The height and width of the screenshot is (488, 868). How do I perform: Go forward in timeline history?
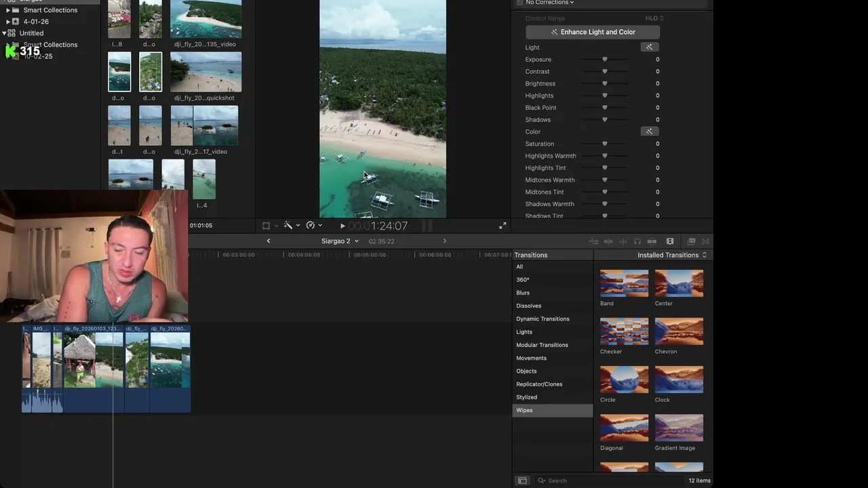pyautogui.click(x=445, y=241)
